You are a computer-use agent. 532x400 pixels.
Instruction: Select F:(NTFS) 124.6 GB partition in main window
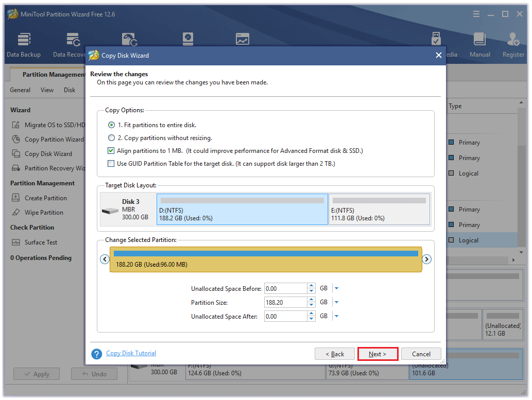coord(255,372)
